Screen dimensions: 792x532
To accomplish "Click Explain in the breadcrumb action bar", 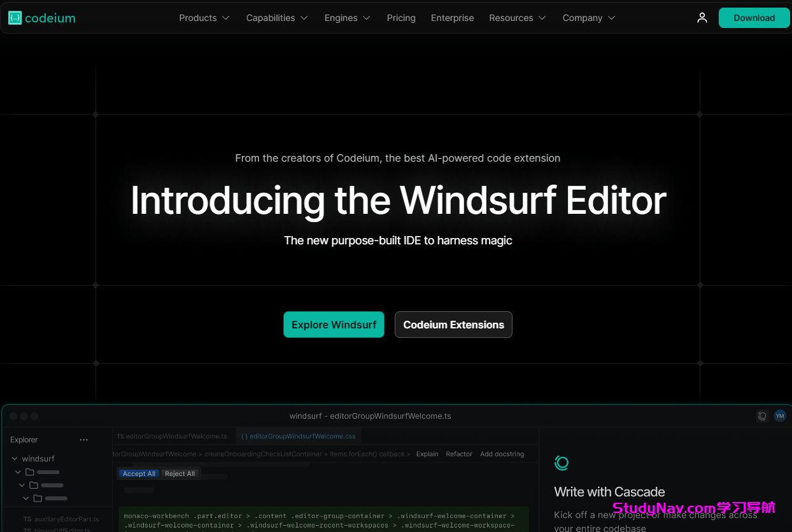I will pos(427,454).
